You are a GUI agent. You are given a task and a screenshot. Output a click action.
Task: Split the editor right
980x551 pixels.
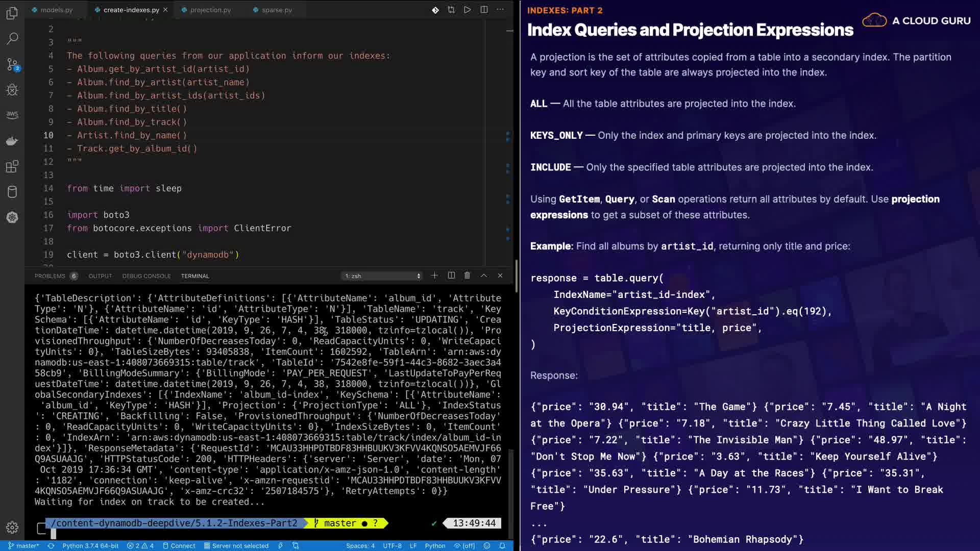coord(484,10)
